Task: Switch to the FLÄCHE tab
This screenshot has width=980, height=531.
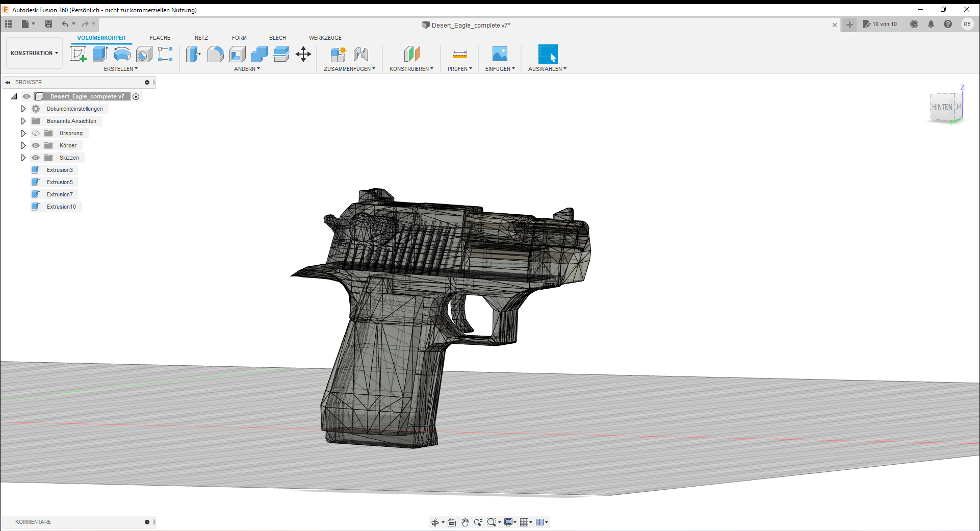Action: pyautogui.click(x=160, y=37)
